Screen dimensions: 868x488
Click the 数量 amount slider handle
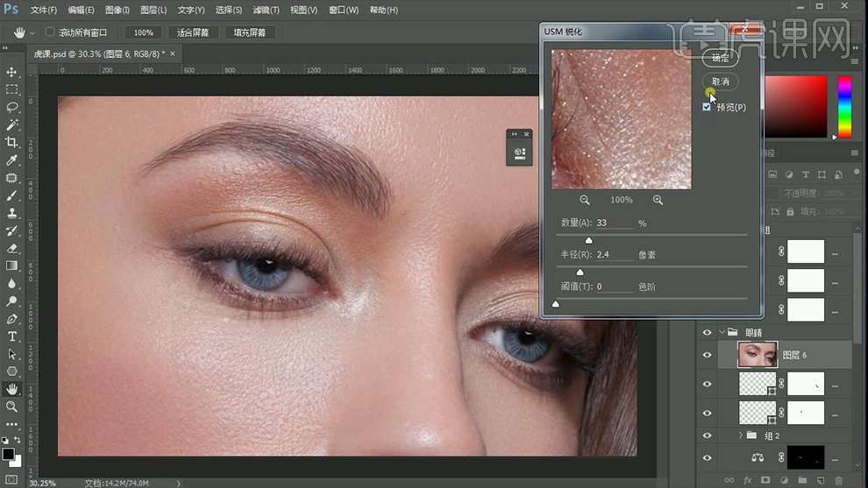588,240
